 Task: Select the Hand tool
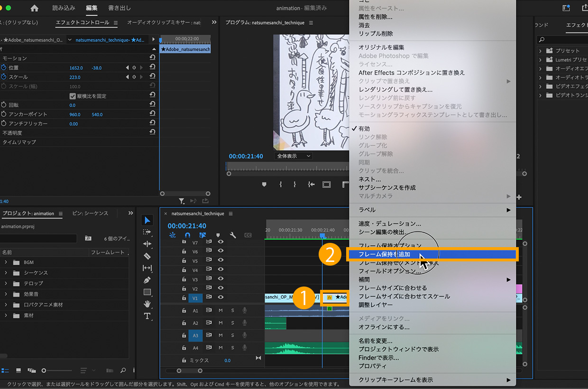147,304
